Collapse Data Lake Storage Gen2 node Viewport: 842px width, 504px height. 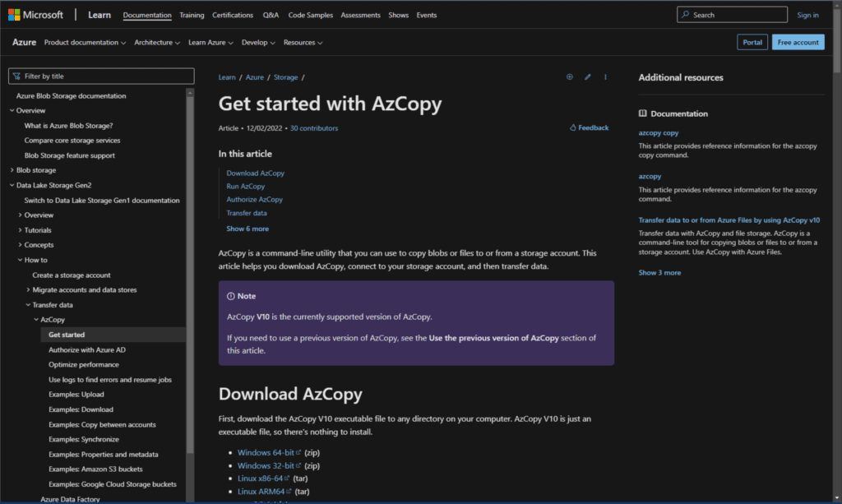[x=12, y=185]
